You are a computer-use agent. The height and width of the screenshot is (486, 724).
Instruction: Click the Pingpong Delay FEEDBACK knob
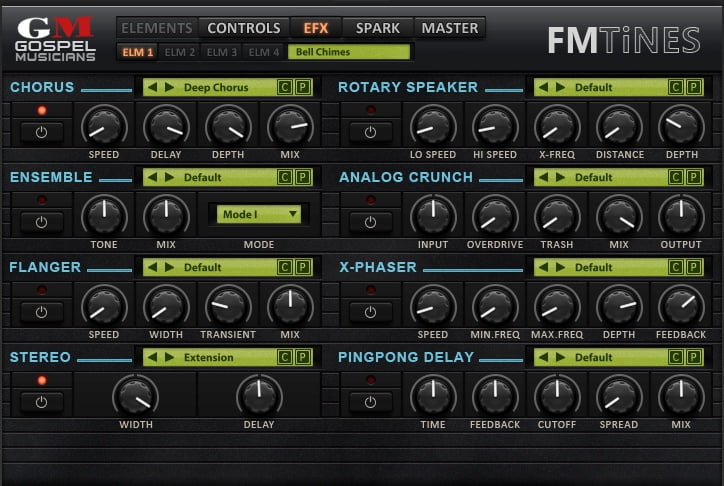click(x=495, y=396)
